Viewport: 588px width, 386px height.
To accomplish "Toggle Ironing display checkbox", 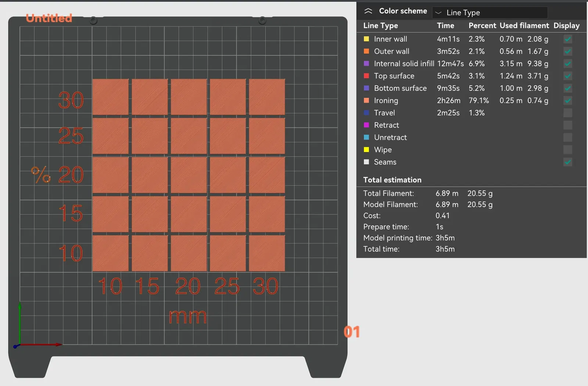I will 568,100.
